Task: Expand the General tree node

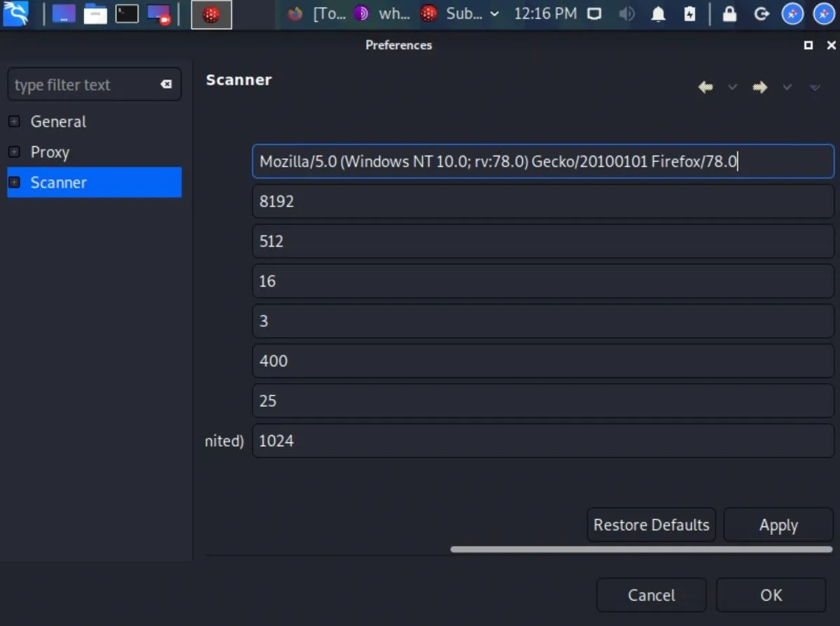Action: [x=14, y=122]
